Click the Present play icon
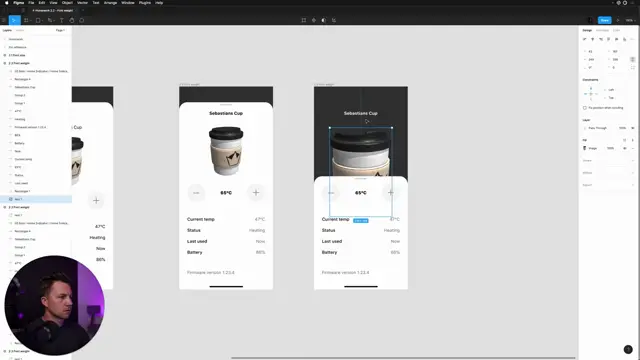Viewport: 640px width, 360px height. coord(618,20)
